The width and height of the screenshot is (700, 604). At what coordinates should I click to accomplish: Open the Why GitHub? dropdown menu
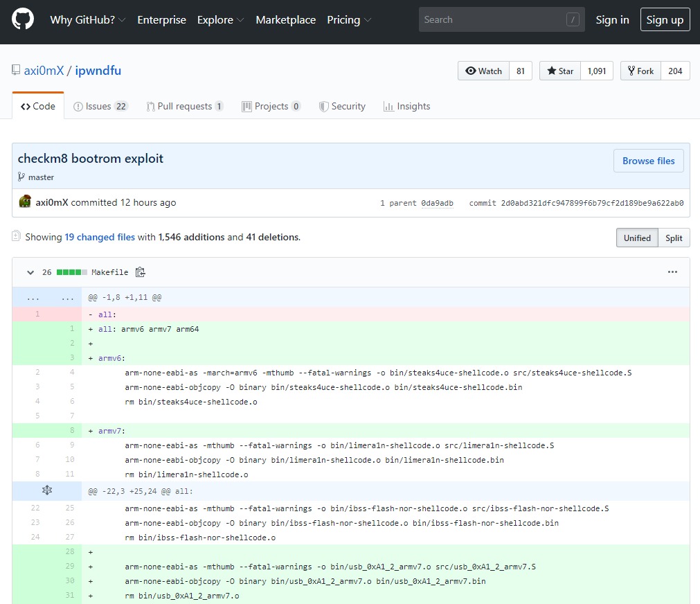(x=87, y=19)
